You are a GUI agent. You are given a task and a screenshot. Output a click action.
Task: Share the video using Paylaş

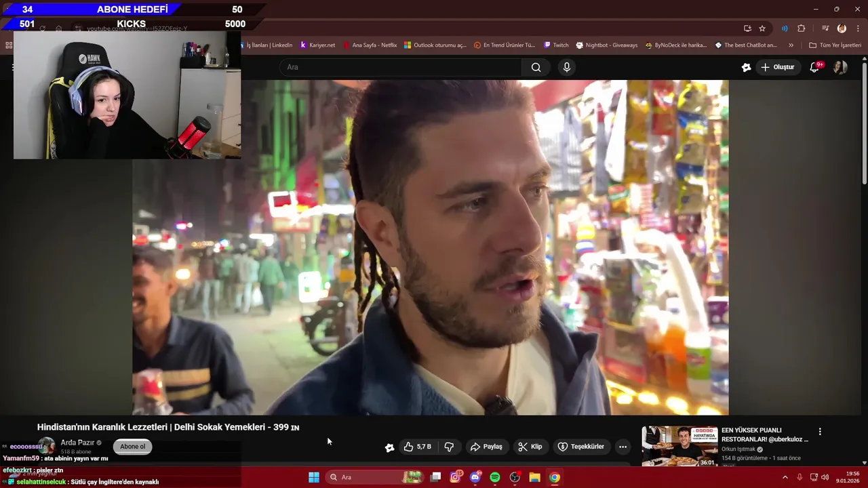point(486,447)
